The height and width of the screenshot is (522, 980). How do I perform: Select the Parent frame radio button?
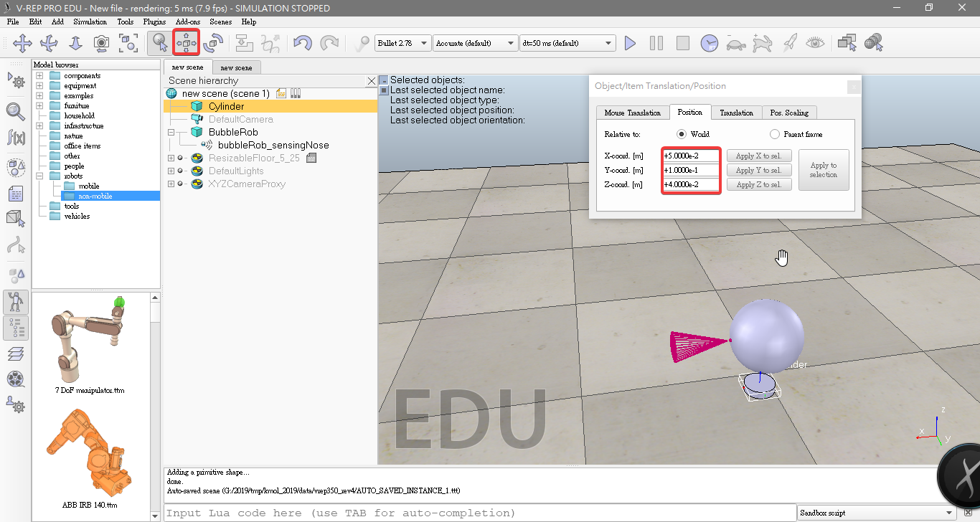[775, 134]
